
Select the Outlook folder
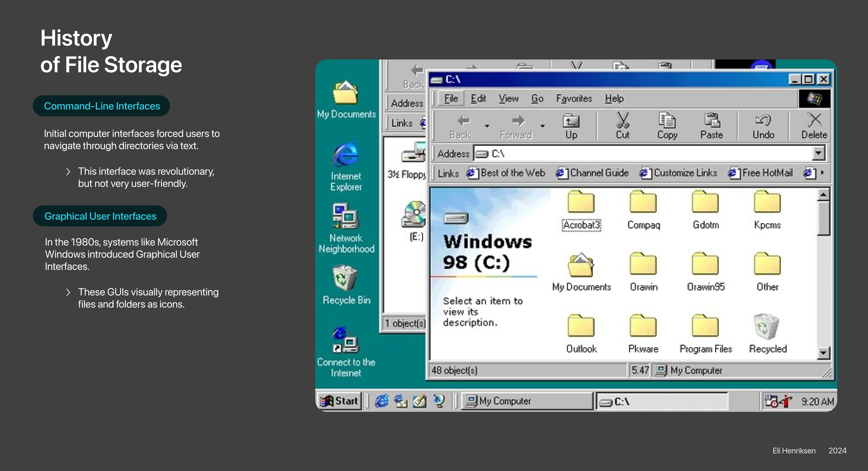click(x=581, y=334)
